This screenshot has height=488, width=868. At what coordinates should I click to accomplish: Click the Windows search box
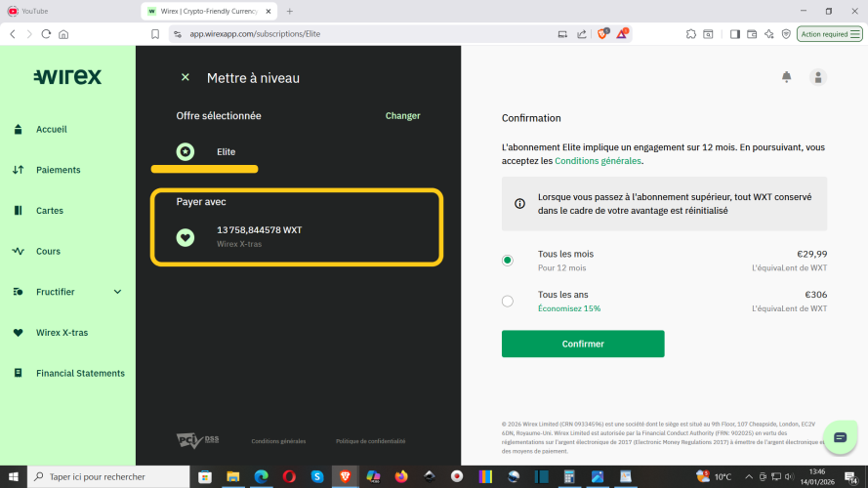(x=108, y=476)
